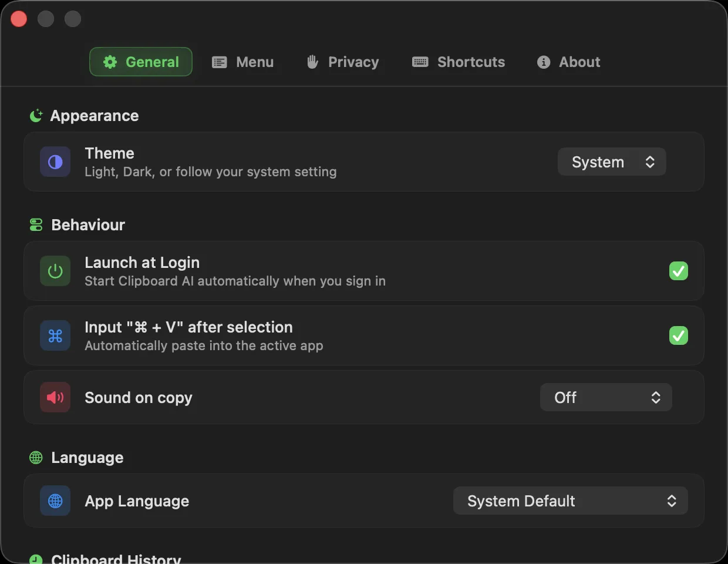
Task: Click "Start Clipboard AI automatically when you sign in"
Action: pyautogui.click(x=235, y=281)
